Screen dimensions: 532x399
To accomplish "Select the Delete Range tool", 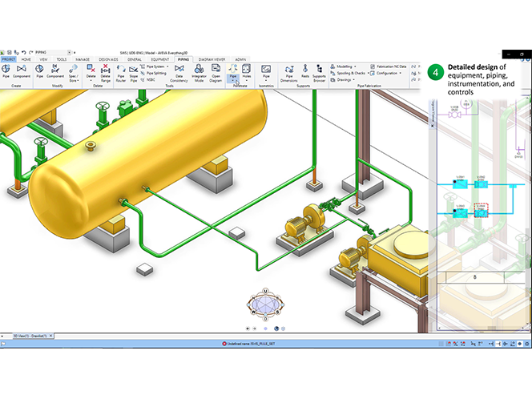I will [x=104, y=72].
